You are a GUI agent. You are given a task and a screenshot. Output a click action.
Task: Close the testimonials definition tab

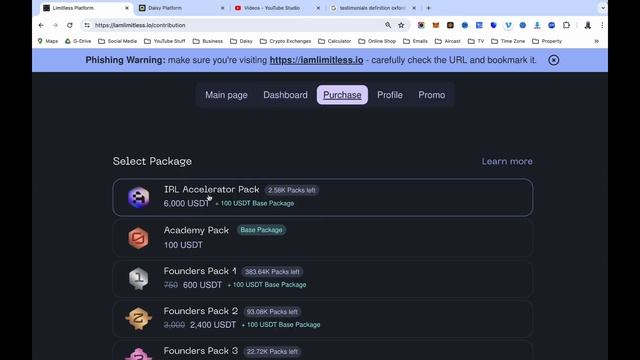pos(413,8)
